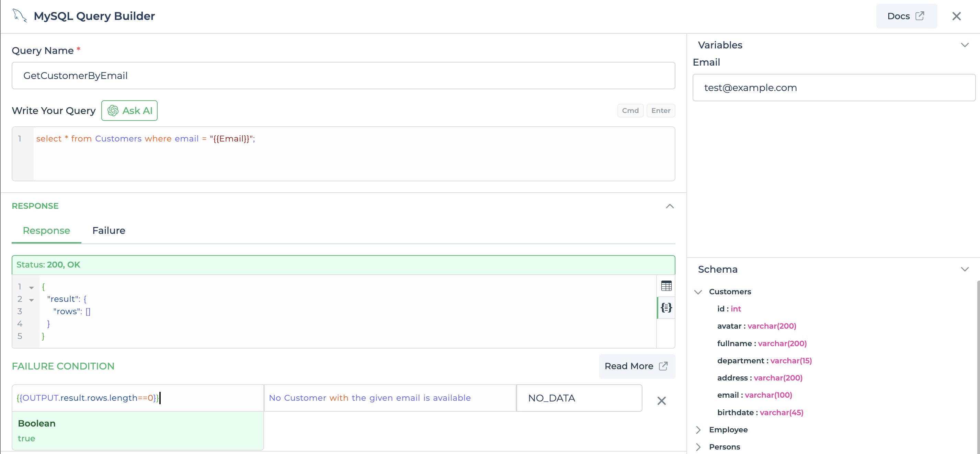Select the 'birthdate : varchar(45)' column entry
The image size is (980, 454).
click(x=760, y=412)
